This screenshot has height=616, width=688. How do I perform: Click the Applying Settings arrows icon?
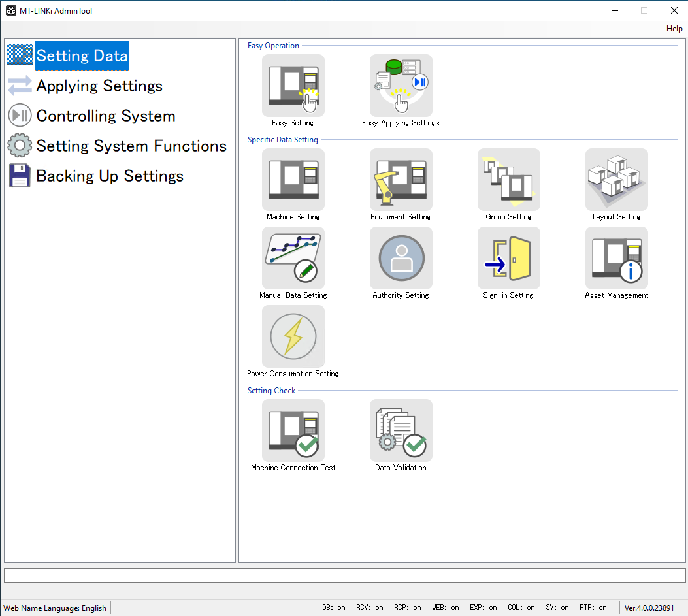(20, 86)
